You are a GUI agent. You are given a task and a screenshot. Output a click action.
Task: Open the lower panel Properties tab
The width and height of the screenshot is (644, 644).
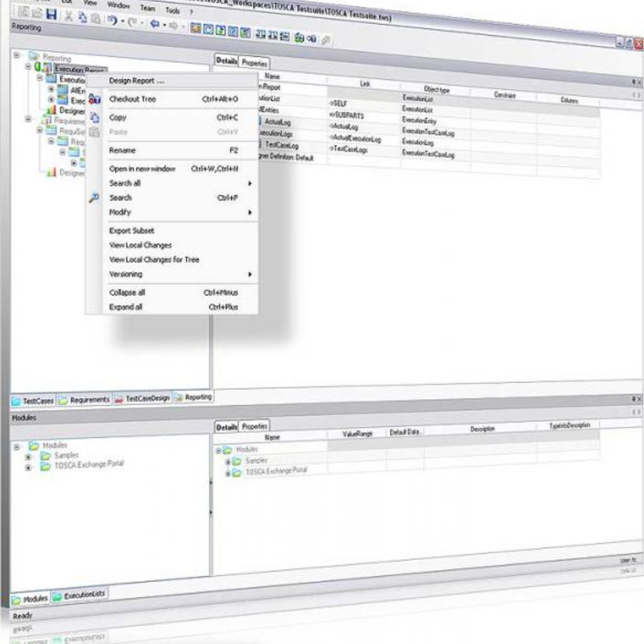pos(254,426)
